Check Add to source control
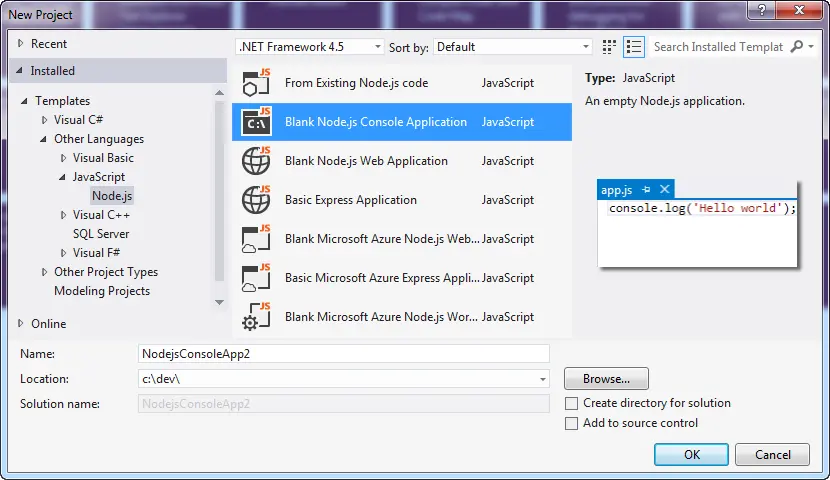 coord(572,423)
